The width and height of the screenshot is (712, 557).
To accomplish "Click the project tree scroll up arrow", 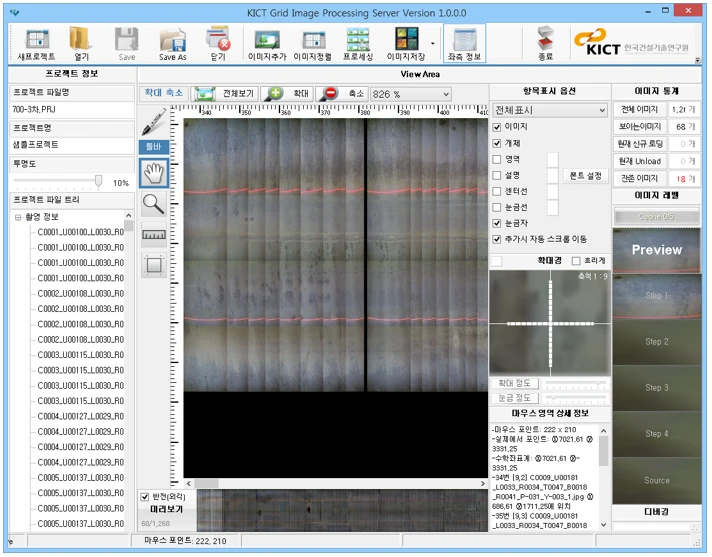I will (129, 215).
